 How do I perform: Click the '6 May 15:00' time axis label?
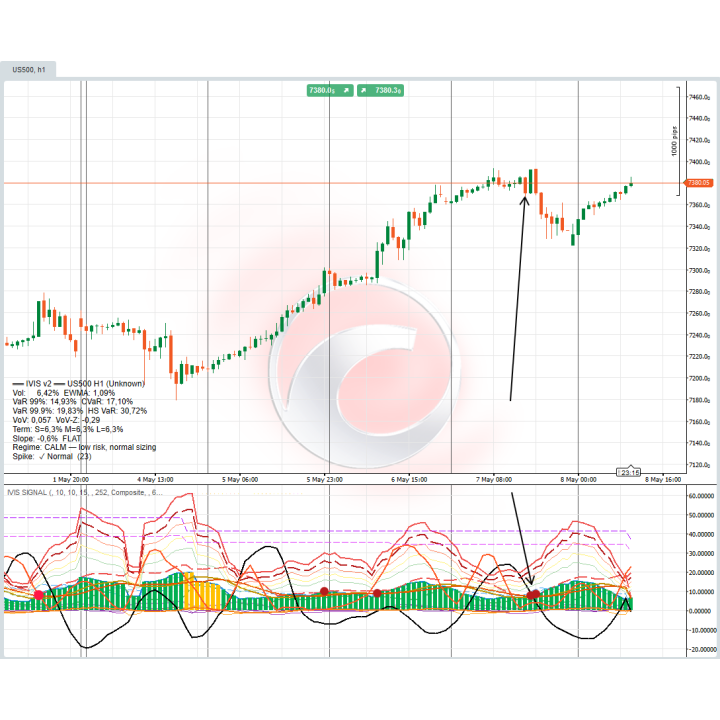[x=409, y=479]
